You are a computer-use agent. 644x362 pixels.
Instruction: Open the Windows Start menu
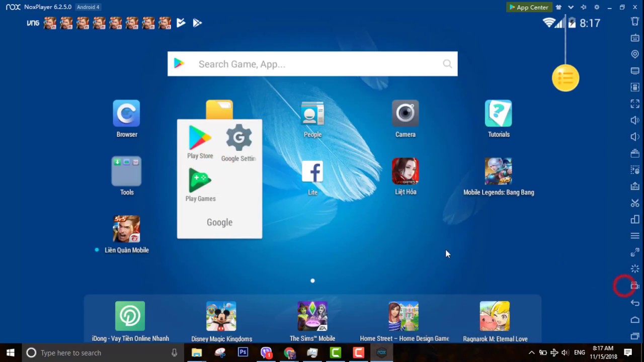tap(10, 352)
